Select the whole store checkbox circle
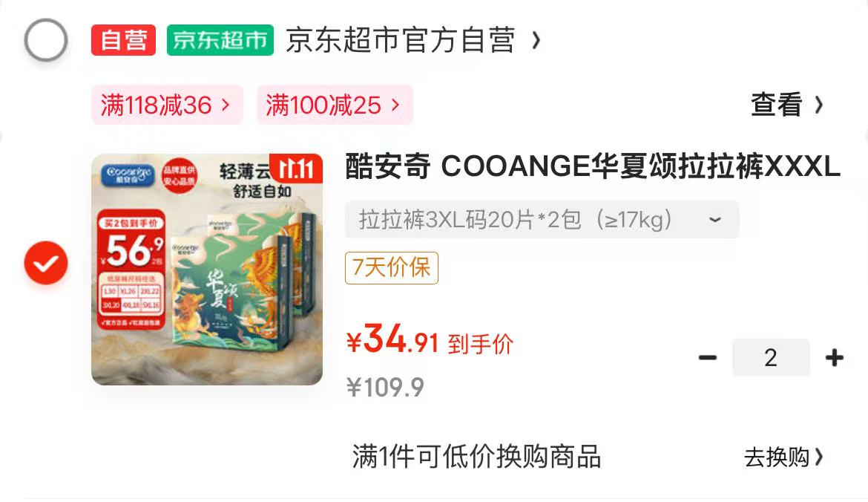Screen dimensions: 868x502 [x=46, y=40]
